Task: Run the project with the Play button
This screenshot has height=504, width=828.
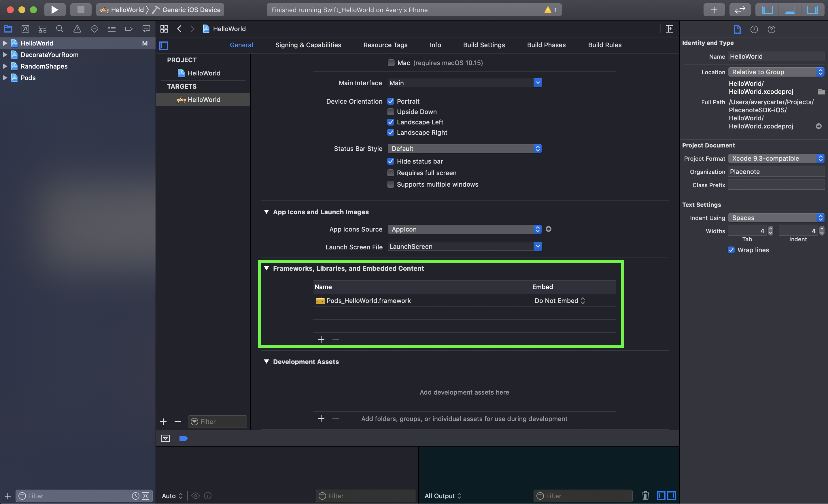Action: (x=55, y=10)
